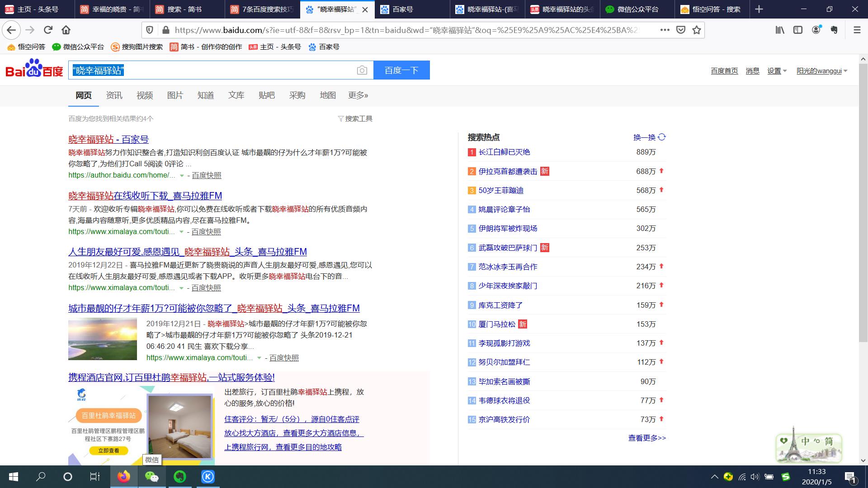The width and height of the screenshot is (868, 488).
Task: Open the blue K app in taskbar
Action: point(208,477)
